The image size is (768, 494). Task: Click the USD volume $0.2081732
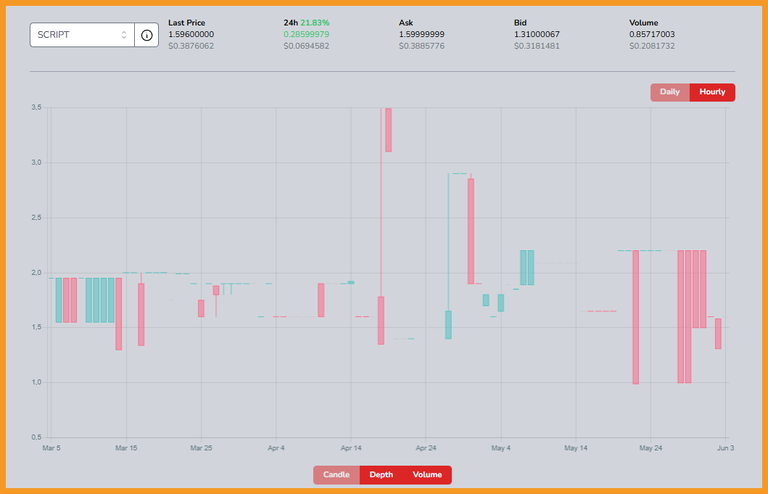point(652,46)
